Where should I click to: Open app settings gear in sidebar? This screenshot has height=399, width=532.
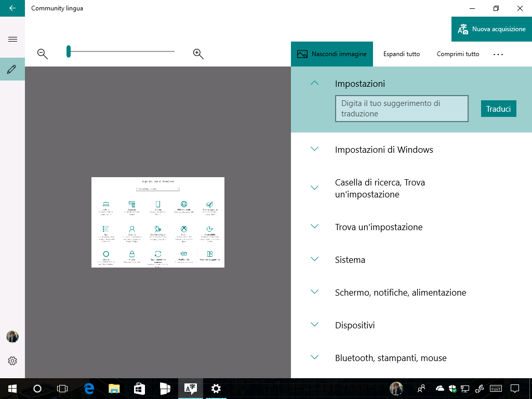[12, 361]
